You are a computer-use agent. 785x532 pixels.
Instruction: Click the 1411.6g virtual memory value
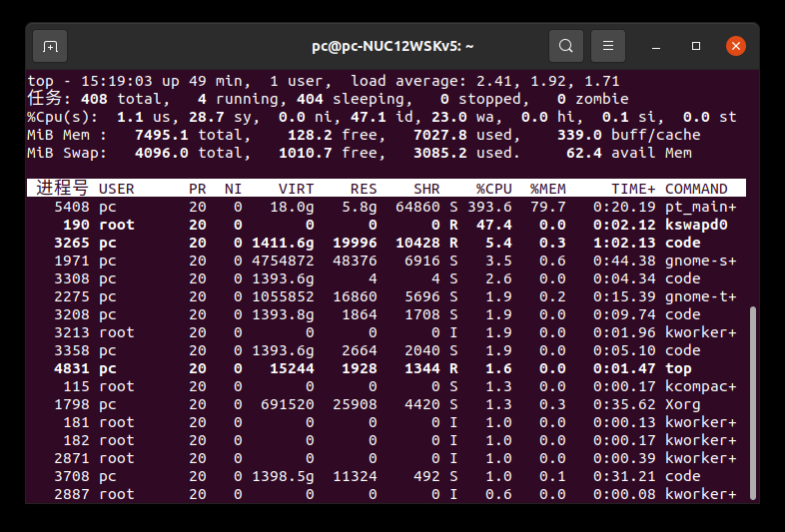[x=283, y=243]
